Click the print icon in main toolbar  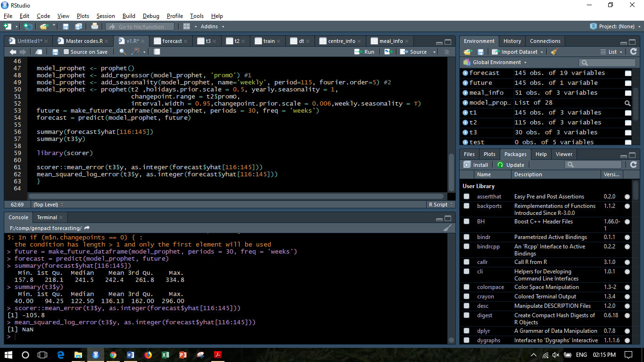tap(95, 27)
